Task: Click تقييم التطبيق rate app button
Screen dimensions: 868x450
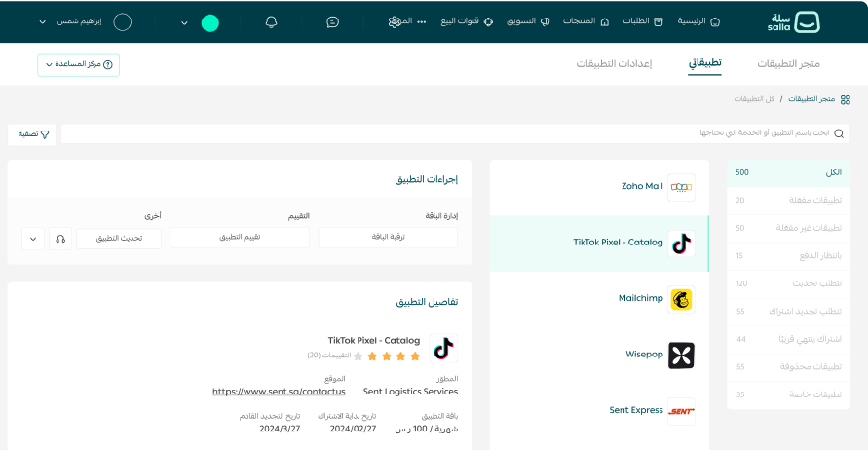Action: click(x=240, y=238)
